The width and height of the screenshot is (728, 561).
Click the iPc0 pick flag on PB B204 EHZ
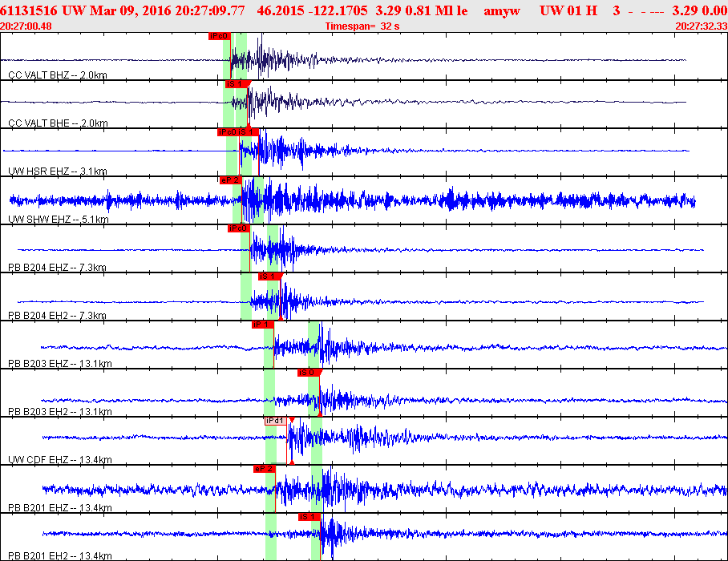coord(239,228)
